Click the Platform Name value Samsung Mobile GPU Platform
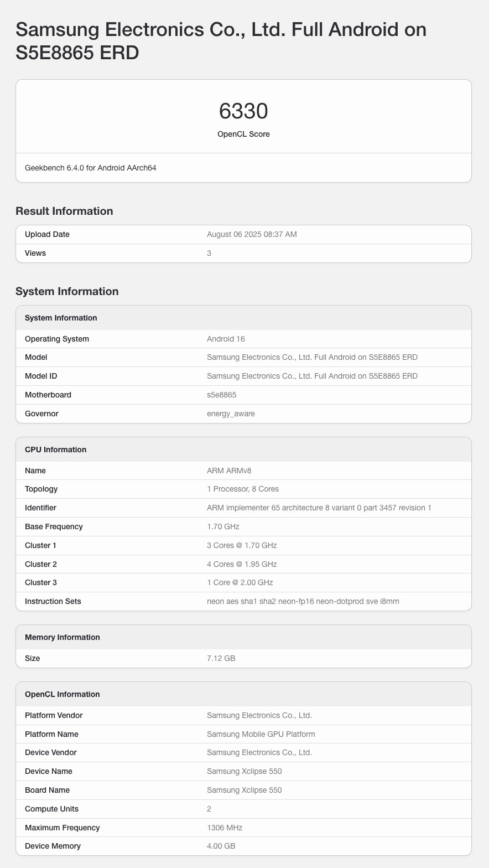489x868 pixels. click(x=261, y=734)
